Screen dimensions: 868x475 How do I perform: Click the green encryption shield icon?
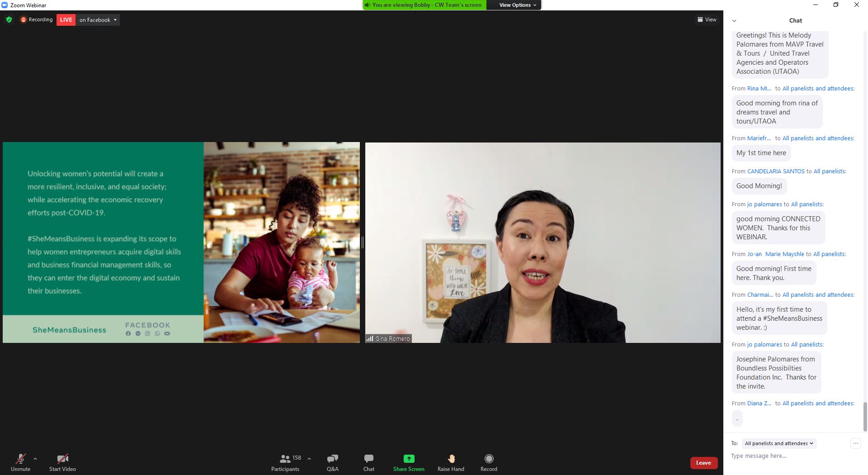click(9, 19)
